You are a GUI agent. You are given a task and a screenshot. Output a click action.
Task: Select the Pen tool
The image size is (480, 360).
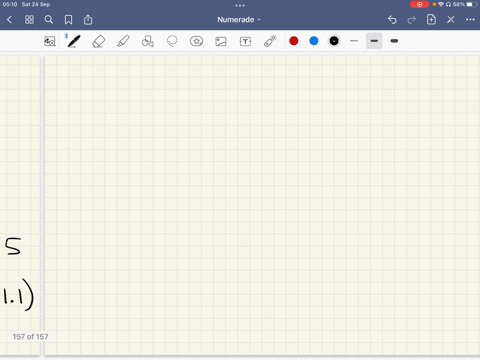point(74,41)
